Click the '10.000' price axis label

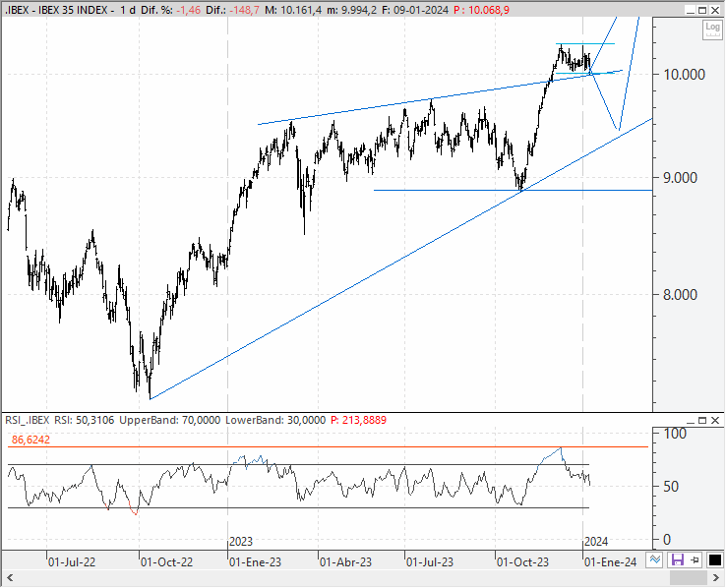click(685, 75)
